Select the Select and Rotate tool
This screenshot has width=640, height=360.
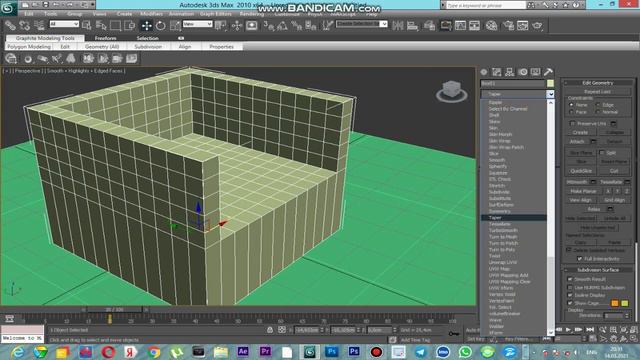click(x=160, y=26)
